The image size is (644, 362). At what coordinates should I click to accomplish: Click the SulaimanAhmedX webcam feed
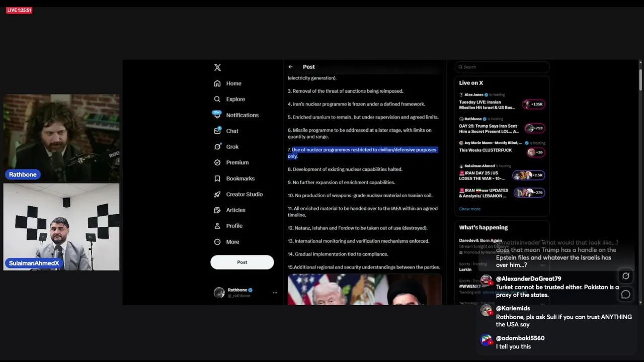(61, 227)
